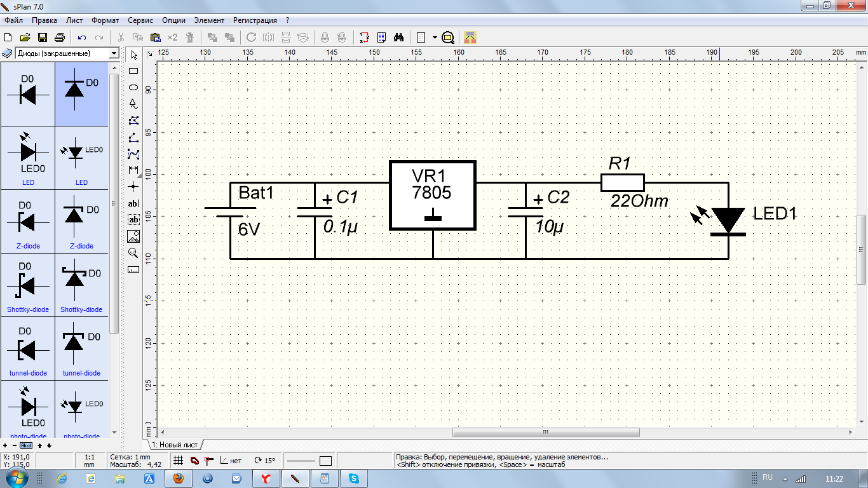The width and height of the screenshot is (868, 488).
Task: Select the 'ab|' text tool
Action: point(133,203)
